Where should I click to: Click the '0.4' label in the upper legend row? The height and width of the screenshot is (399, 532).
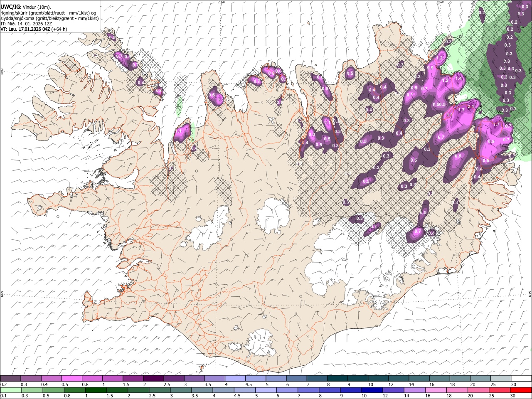44,384
